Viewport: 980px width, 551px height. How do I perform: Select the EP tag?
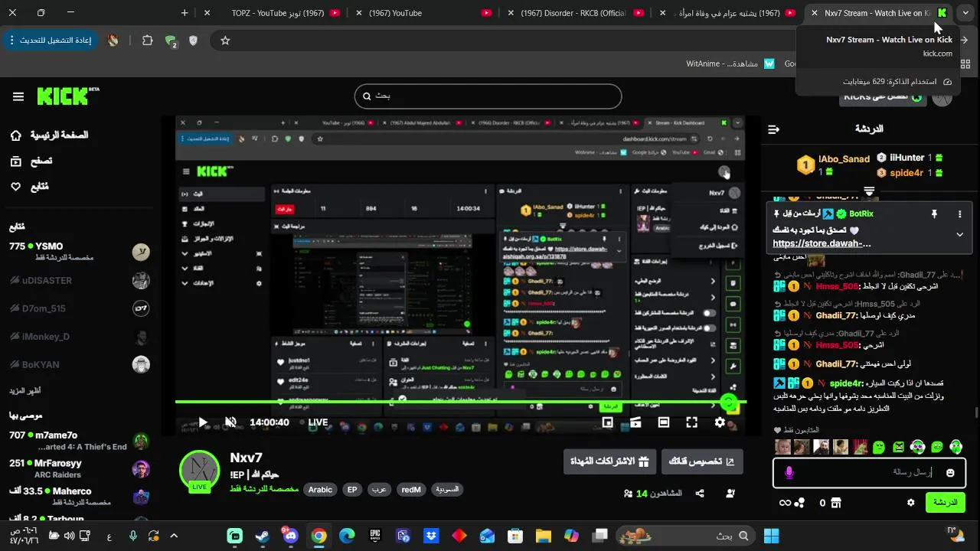(352, 490)
